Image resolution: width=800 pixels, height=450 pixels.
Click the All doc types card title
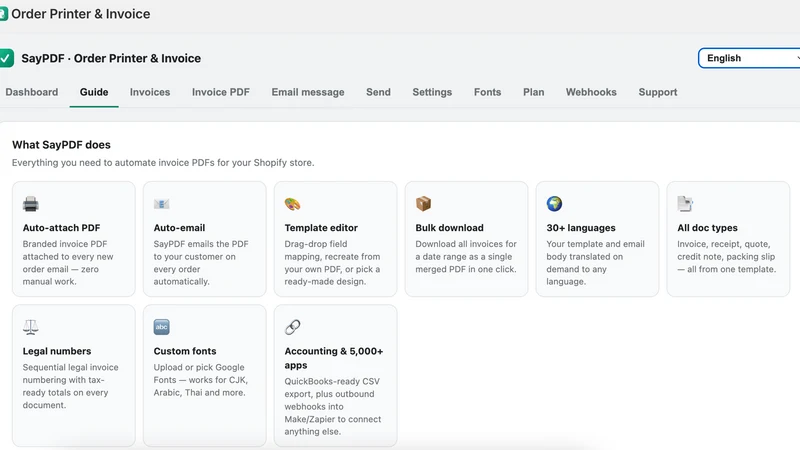[707, 228]
